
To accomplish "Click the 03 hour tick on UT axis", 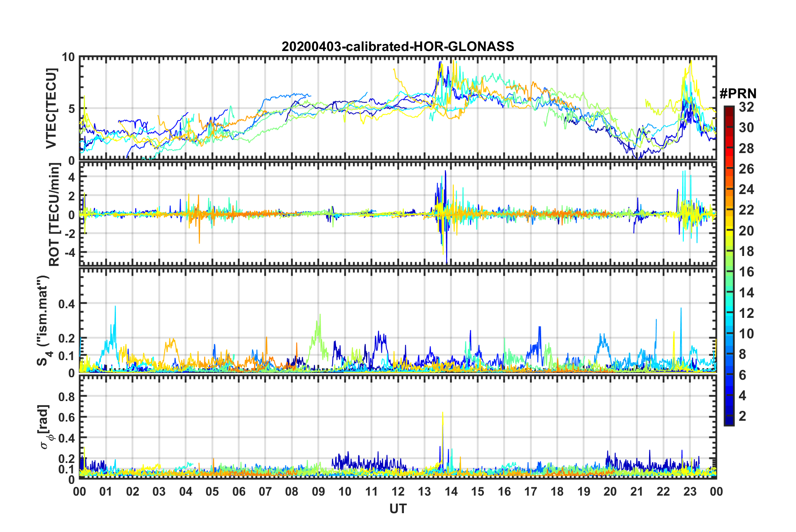I will pyautogui.click(x=159, y=491).
